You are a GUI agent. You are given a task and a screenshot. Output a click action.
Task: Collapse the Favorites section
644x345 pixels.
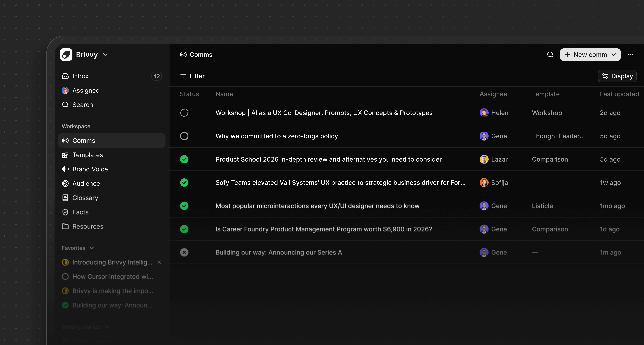pos(92,248)
